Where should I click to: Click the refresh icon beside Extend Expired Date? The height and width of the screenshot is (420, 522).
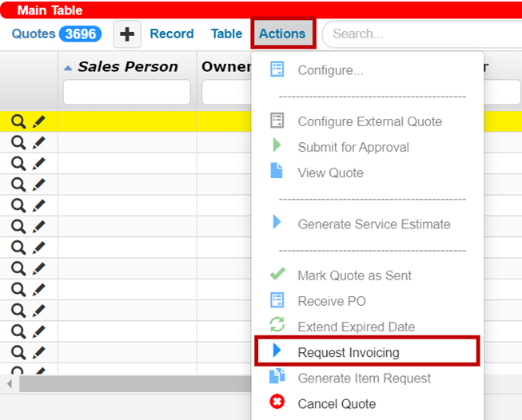pyautogui.click(x=277, y=326)
